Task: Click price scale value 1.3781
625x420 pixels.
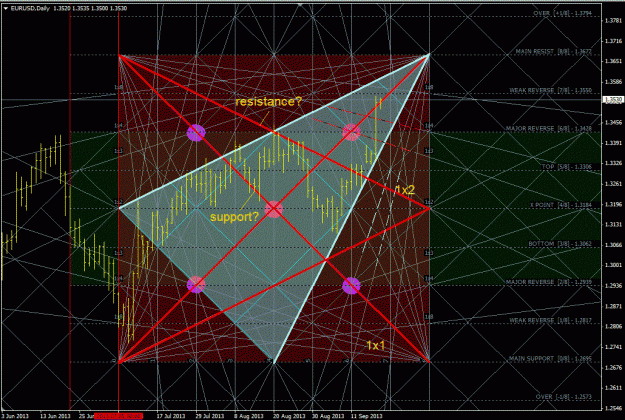Action: pyautogui.click(x=613, y=21)
